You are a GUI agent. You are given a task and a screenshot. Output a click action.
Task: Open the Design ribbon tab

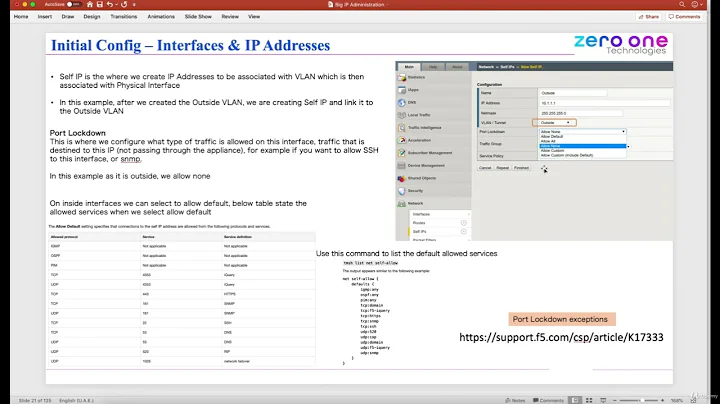tap(92, 17)
